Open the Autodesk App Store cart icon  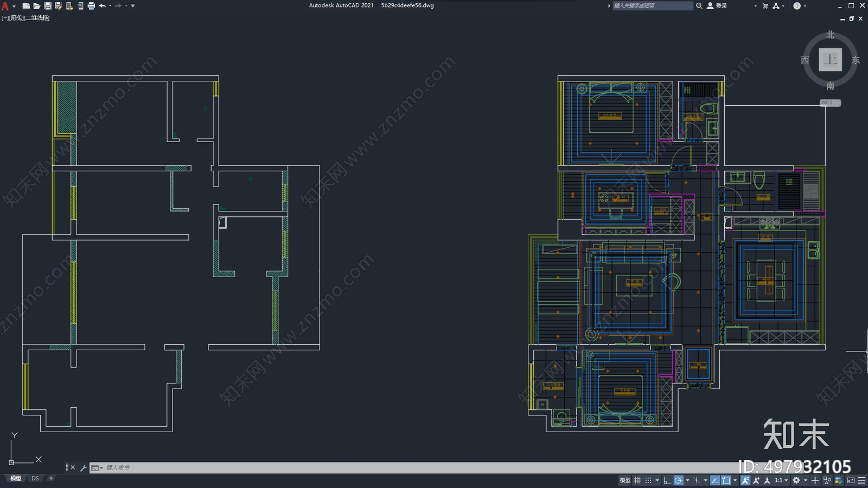pos(765,6)
